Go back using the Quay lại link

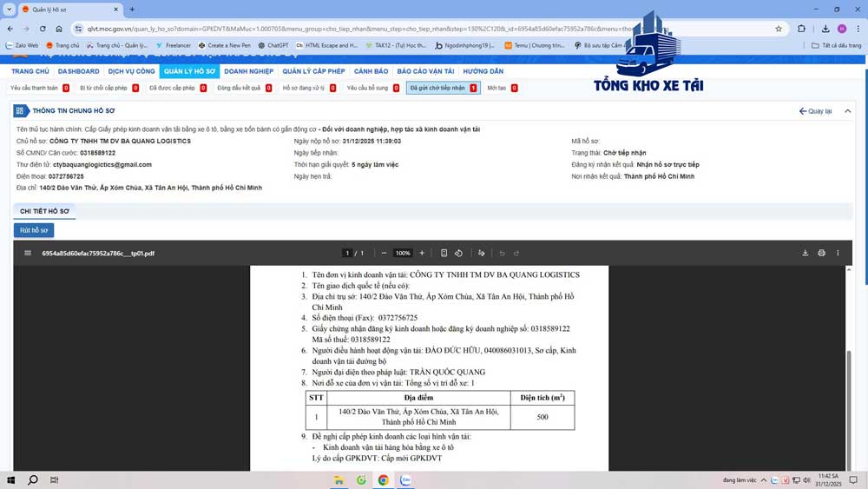coord(815,111)
